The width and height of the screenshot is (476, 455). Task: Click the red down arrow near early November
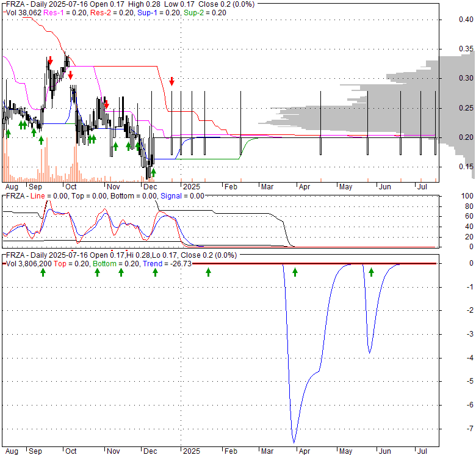point(106,104)
